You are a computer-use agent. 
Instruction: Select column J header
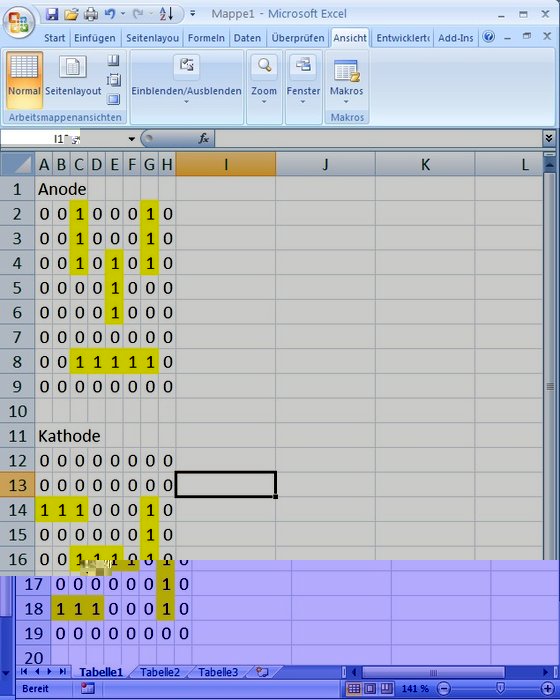[x=326, y=164]
